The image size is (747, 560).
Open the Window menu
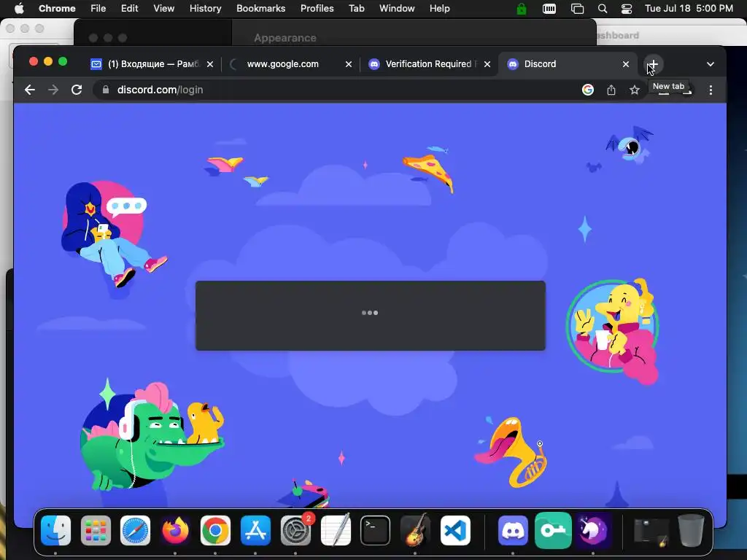coord(397,9)
